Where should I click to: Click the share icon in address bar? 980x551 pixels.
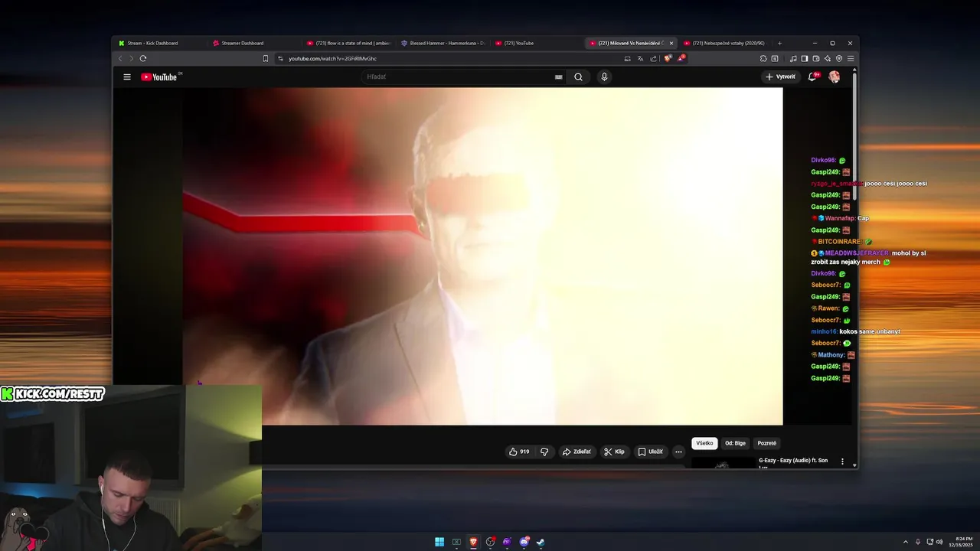tap(653, 58)
